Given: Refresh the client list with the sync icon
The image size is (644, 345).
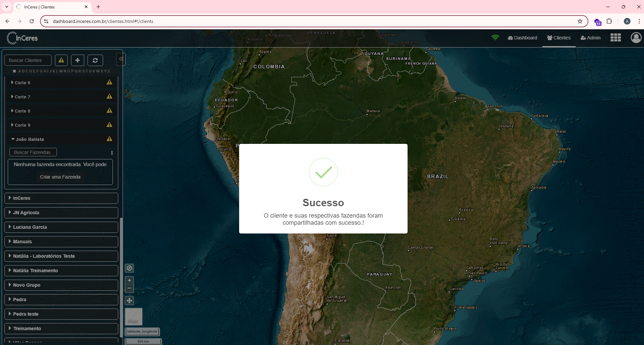Looking at the screenshot, I should tap(95, 60).
